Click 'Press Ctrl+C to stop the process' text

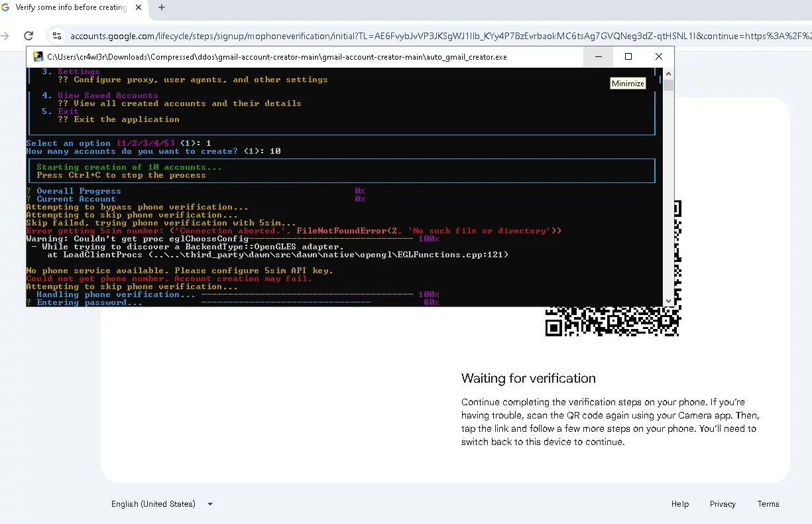point(121,175)
